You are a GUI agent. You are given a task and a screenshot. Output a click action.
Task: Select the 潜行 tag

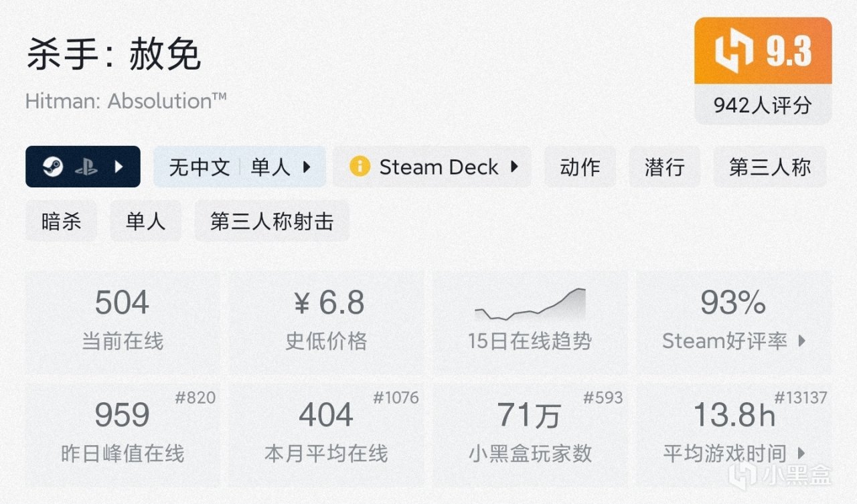(x=664, y=167)
